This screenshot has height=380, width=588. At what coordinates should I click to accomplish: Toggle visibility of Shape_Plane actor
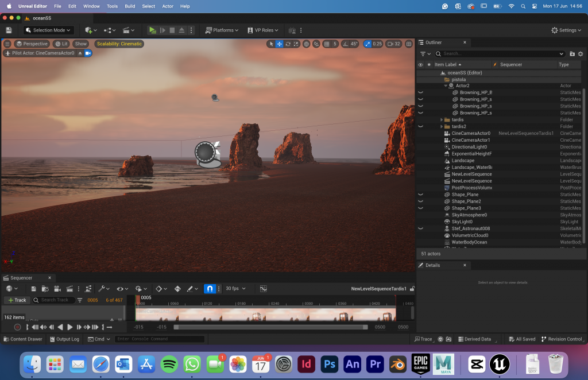(420, 195)
